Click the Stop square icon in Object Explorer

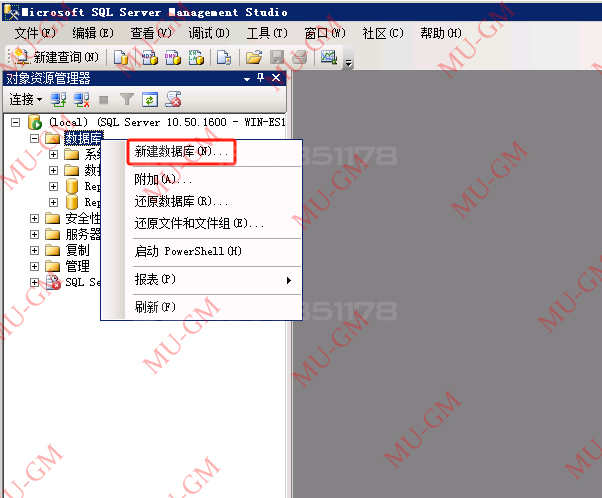click(104, 100)
